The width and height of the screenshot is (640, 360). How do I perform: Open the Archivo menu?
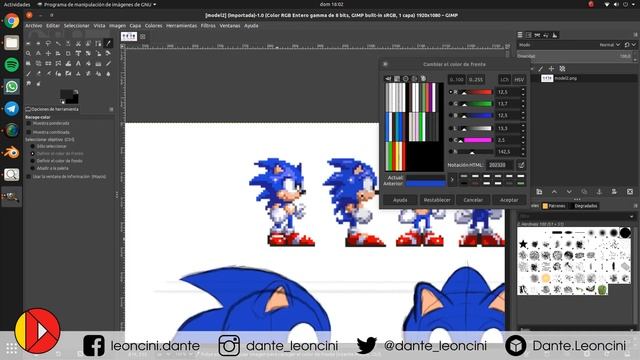coord(34,26)
